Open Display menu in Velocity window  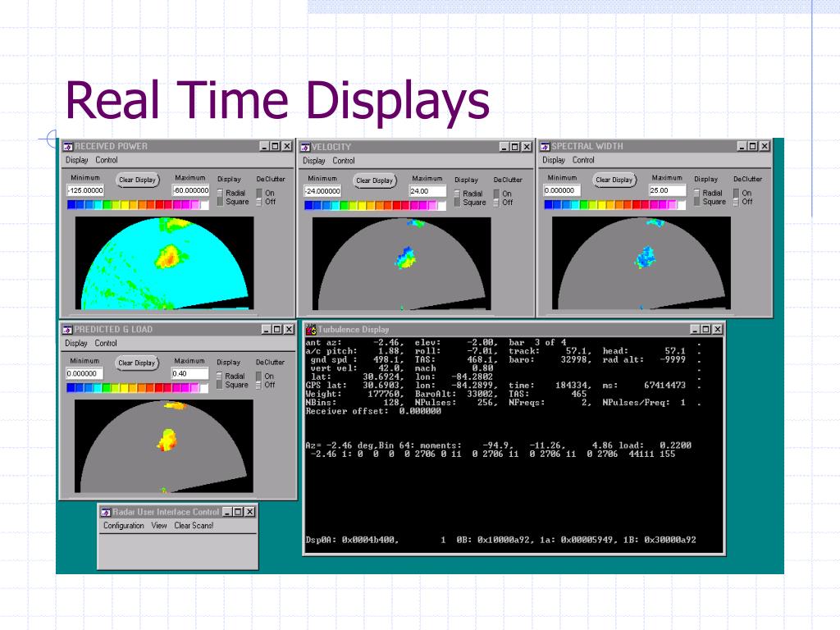tap(314, 161)
